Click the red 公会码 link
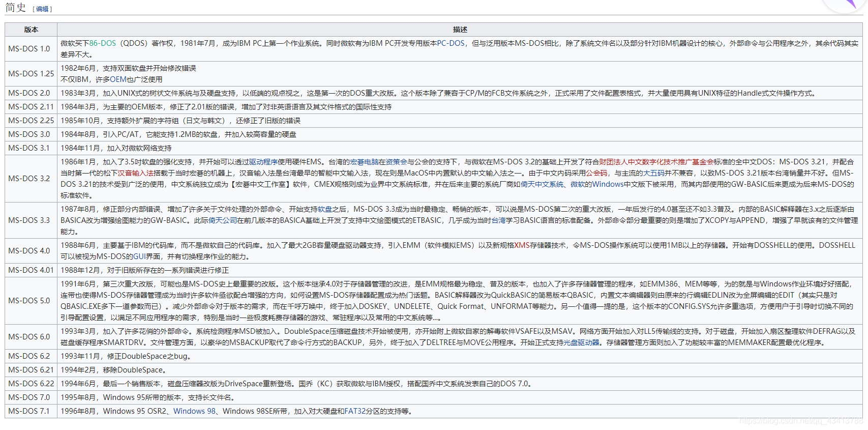The height and width of the screenshot is (430, 868). point(596,173)
